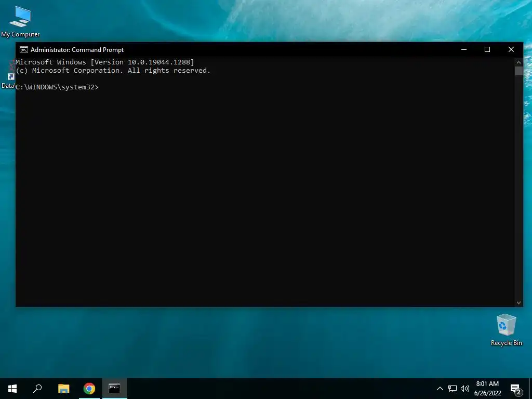Select the Command Prompt taskbar button
This screenshot has height=399, width=532.
pyautogui.click(x=115, y=389)
